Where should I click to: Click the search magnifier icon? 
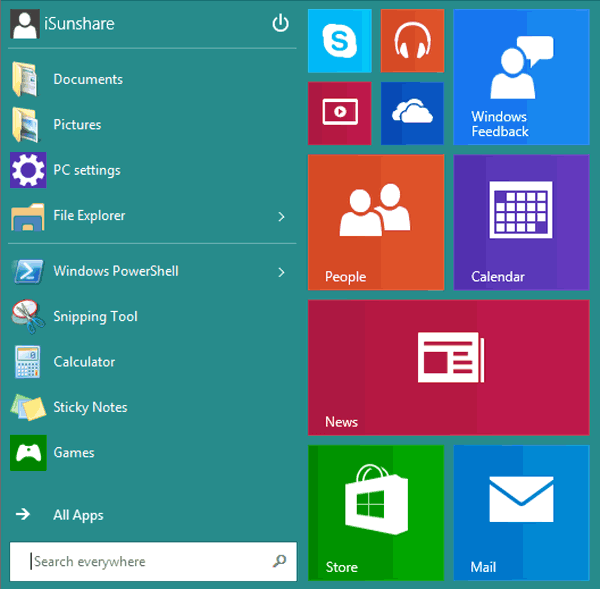pyautogui.click(x=279, y=561)
